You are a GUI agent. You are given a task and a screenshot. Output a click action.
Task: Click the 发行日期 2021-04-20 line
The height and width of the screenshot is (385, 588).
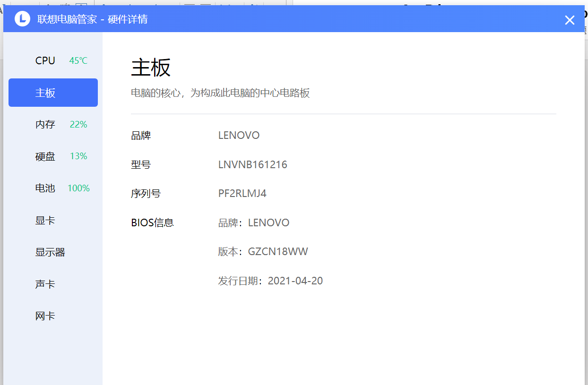(x=270, y=281)
